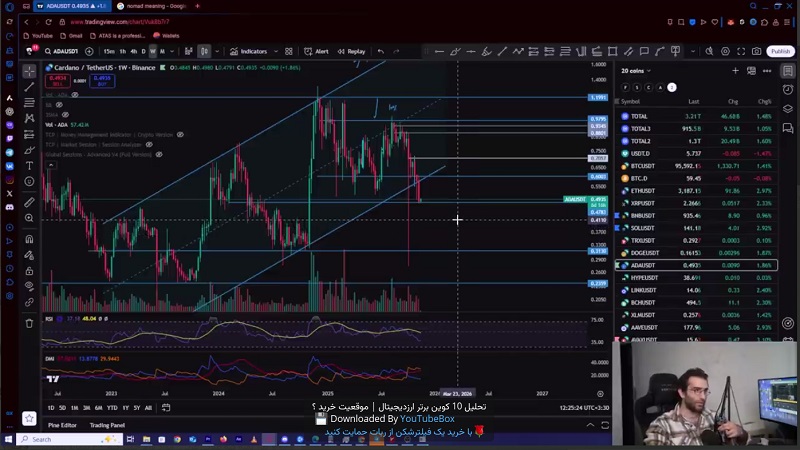Open the Alerts panel clock icon
The image size is (800, 450).
tap(788, 89)
